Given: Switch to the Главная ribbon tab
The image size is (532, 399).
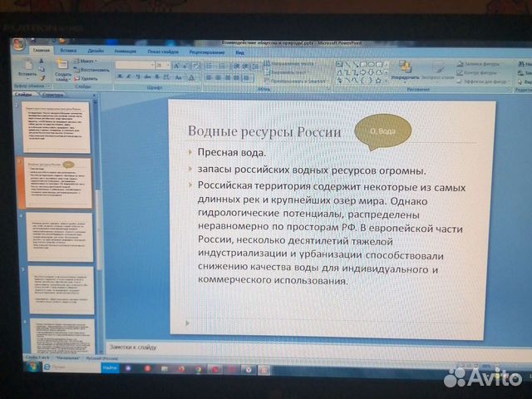Looking at the screenshot, I should pyautogui.click(x=42, y=50).
